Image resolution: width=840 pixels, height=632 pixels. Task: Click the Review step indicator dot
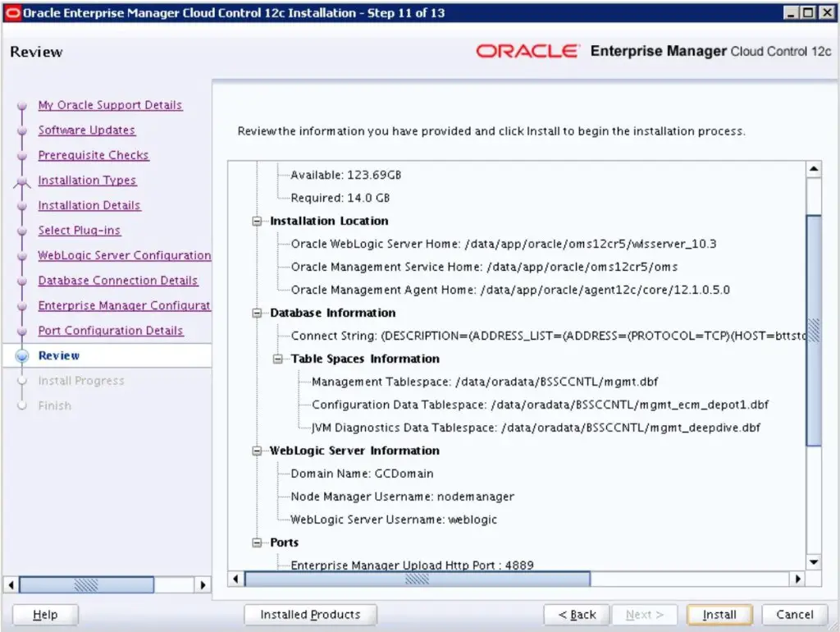pos(23,355)
